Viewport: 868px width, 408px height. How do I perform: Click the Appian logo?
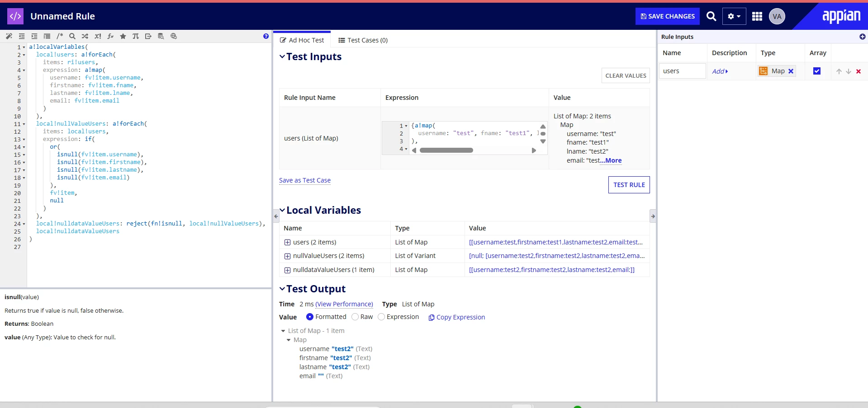tap(841, 16)
